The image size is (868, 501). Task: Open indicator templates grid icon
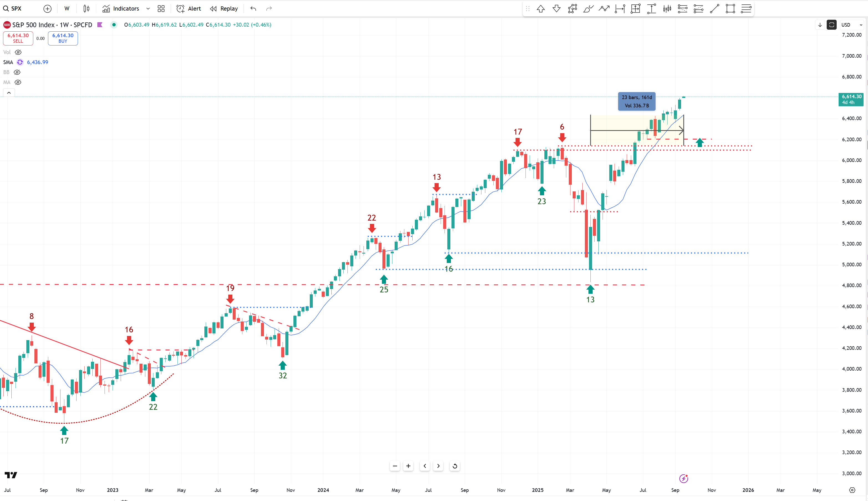[x=161, y=9]
